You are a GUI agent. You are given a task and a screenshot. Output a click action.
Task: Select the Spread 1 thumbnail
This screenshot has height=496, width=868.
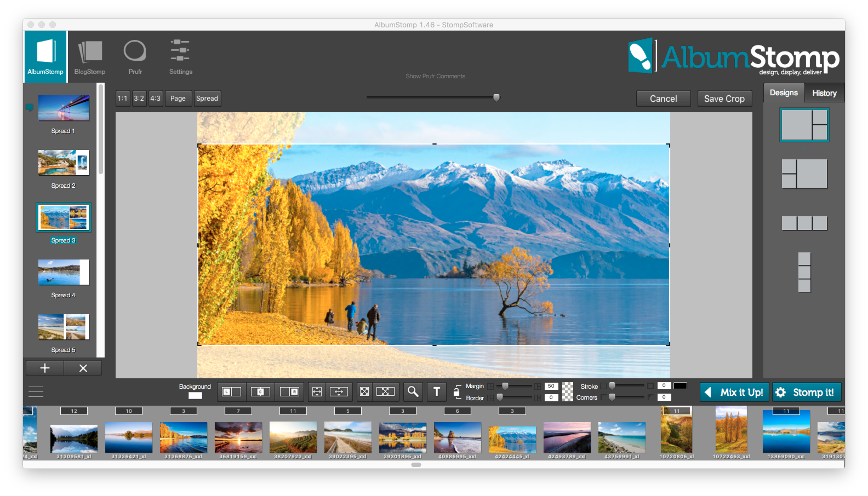[64, 108]
